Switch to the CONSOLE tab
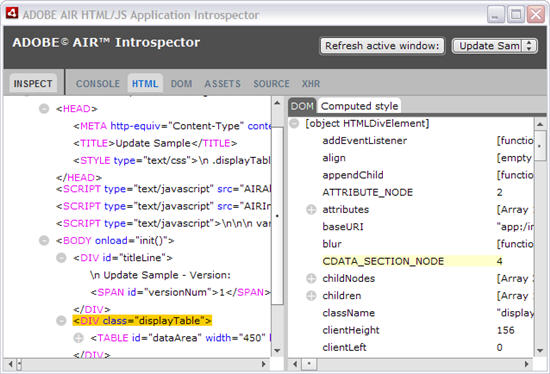This screenshot has width=550, height=374. pos(98,84)
